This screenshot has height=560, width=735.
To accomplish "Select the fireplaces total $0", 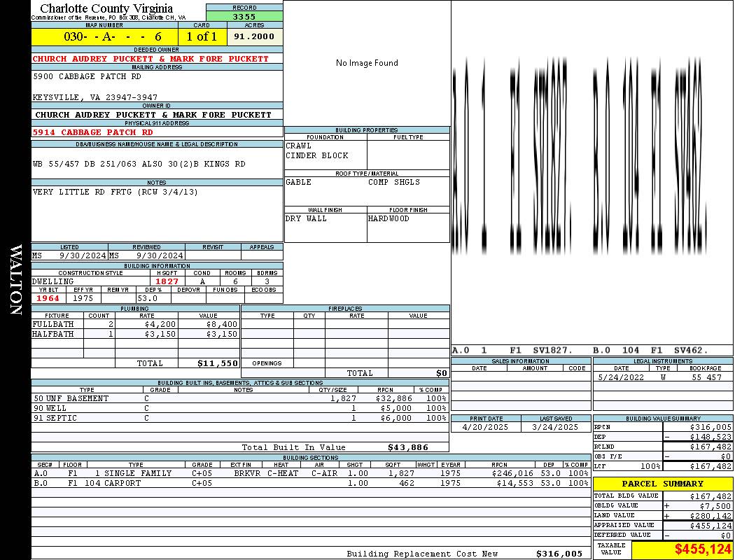I will [442, 374].
